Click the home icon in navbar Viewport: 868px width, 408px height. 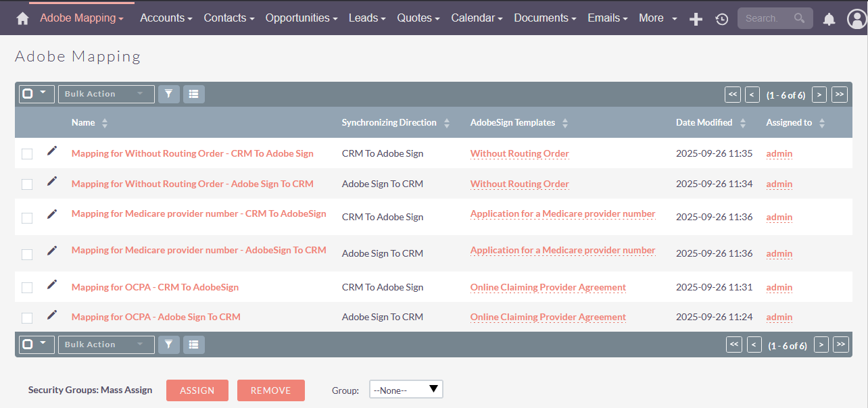(22, 18)
